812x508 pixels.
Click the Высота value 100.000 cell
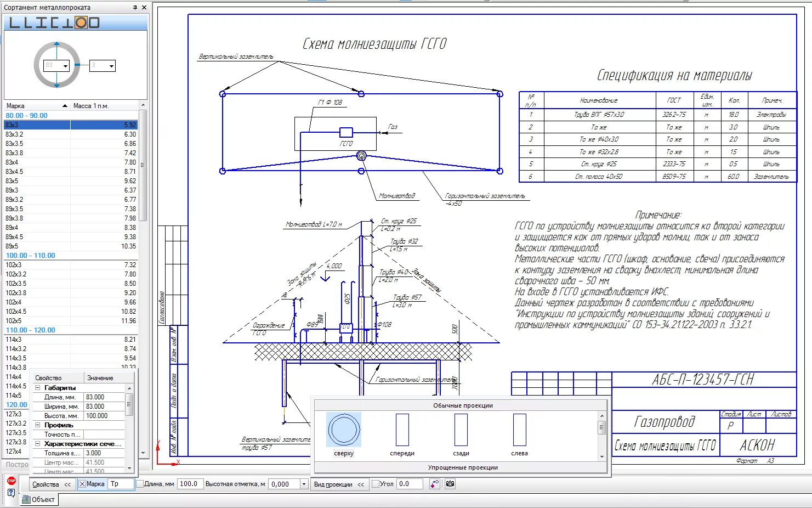coord(104,416)
